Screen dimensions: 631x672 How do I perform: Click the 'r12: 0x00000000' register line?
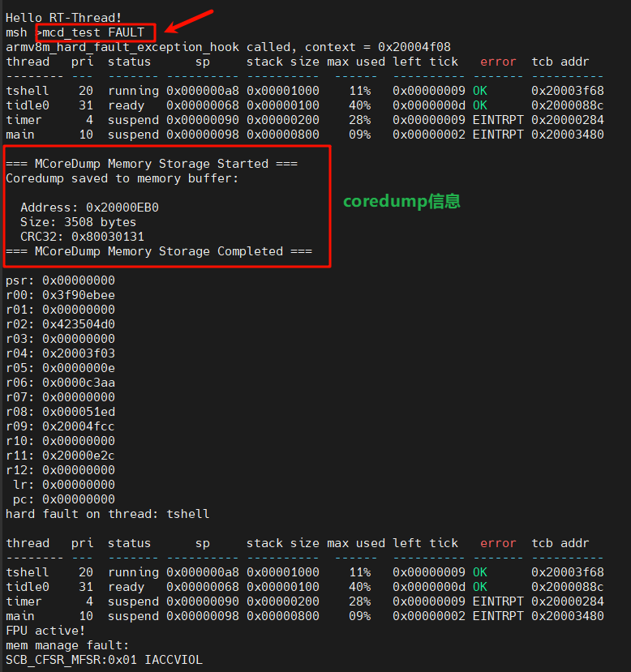point(61,469)
